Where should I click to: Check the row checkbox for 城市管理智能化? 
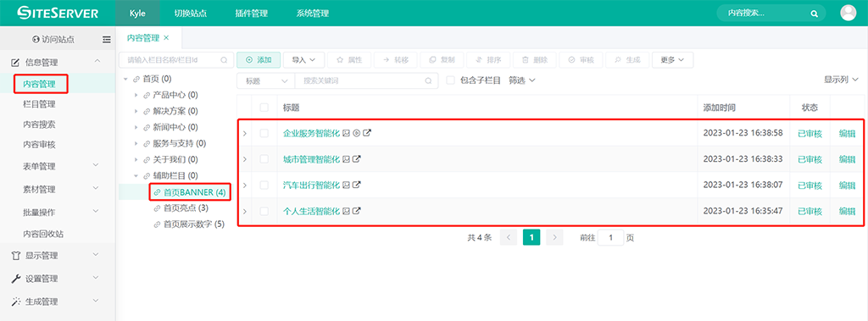pos(264,159)
